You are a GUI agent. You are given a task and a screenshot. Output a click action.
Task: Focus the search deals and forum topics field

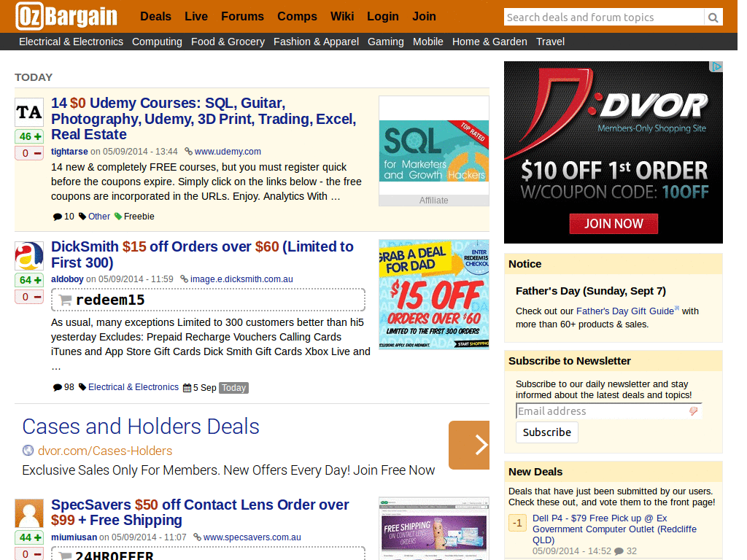[x=603, y=17]
